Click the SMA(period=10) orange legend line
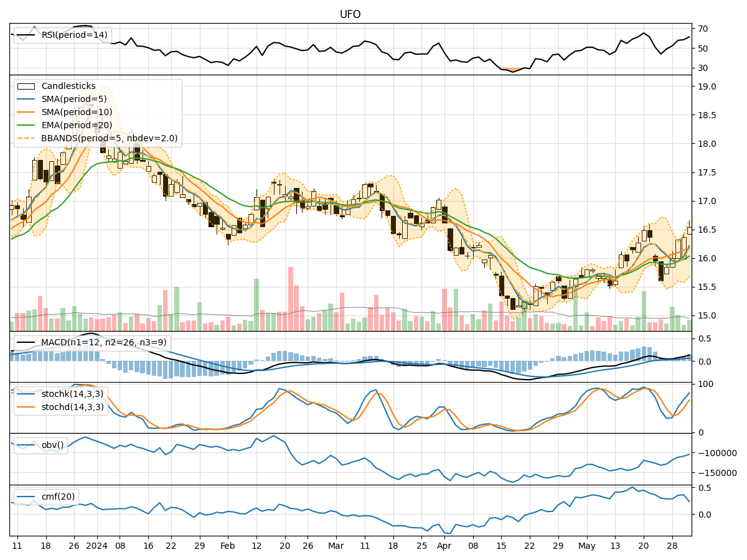The width and height of the screenshot is (747, 560). [x=27, y=112]
